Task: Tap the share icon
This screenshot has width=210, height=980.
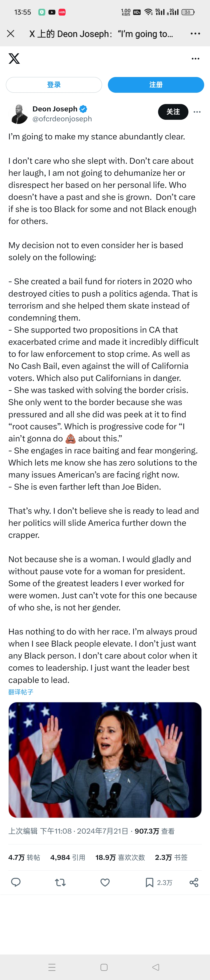Action: [x=194, y=882]
